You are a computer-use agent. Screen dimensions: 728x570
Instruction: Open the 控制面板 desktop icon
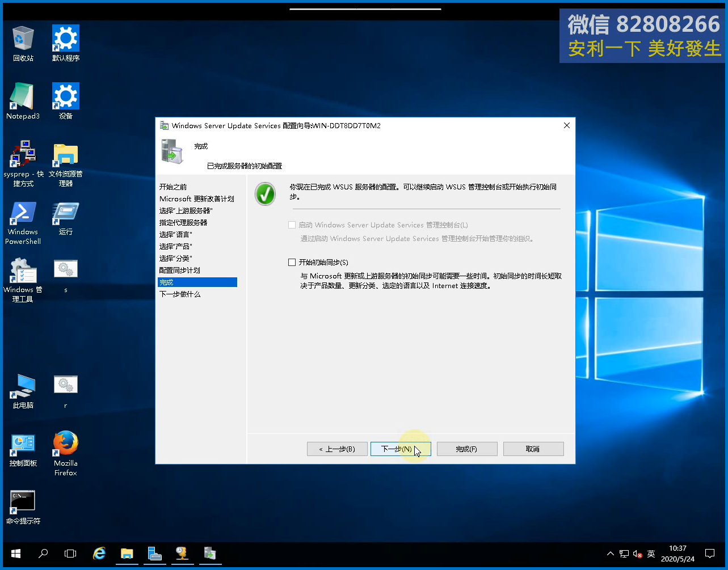pyautogui.click(x=23, y=450)
